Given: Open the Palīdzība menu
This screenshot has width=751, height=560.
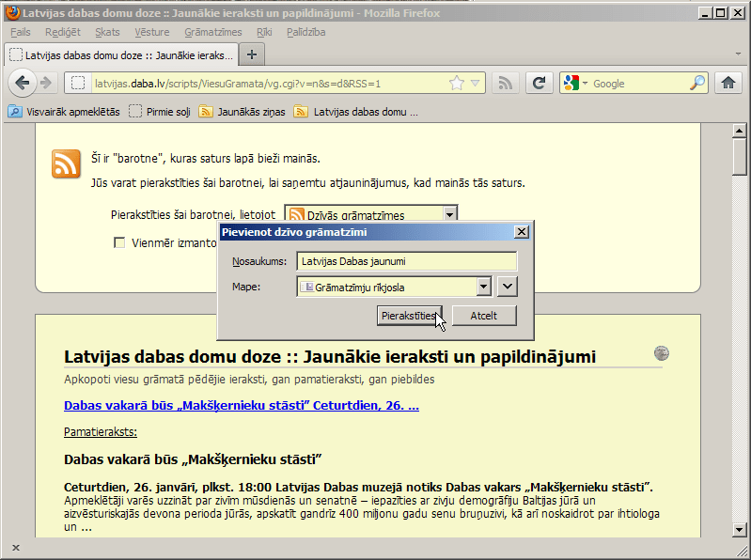Looking at the screenshot, I should click(306, 32).
